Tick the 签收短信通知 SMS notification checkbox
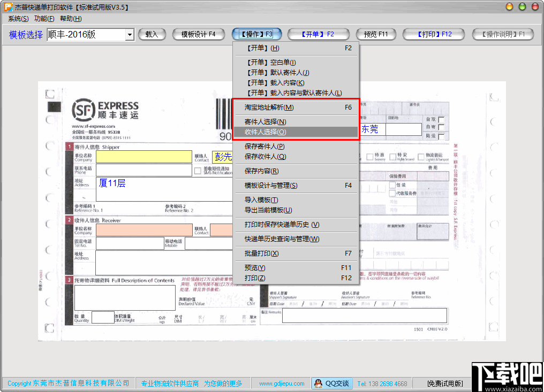 tap(198, 171)
